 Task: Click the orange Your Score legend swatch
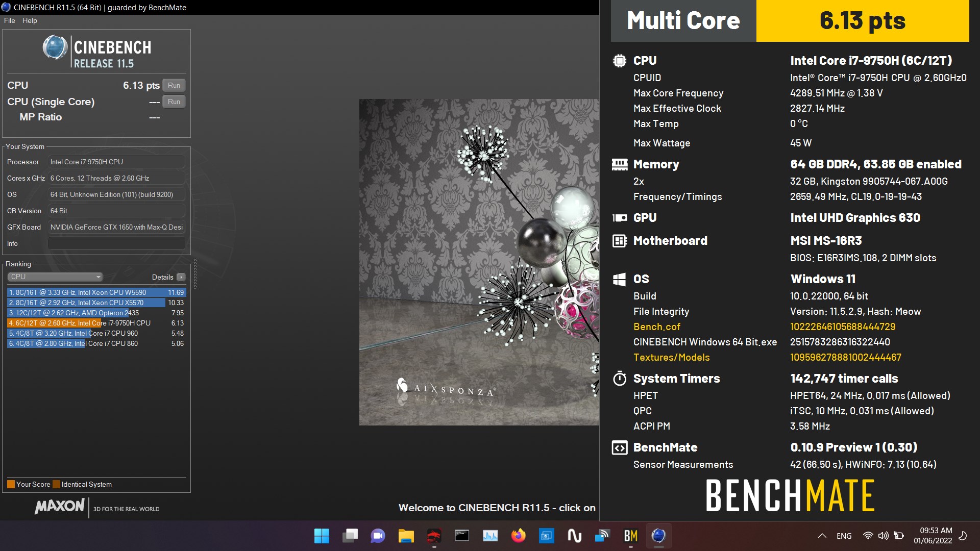coord(11,484)
